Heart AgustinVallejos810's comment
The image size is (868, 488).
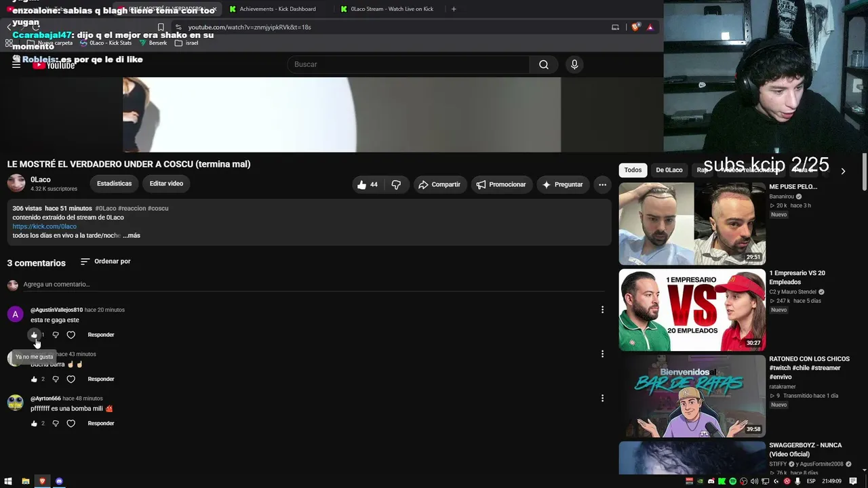[x=71, y=335]
